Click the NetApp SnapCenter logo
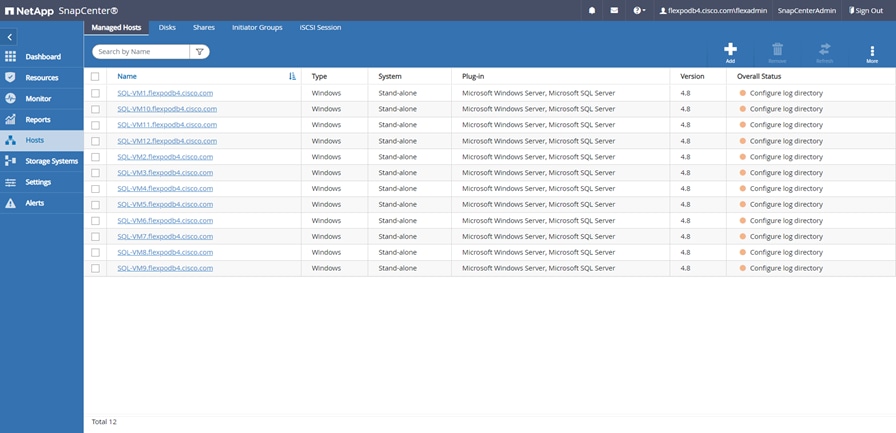This screenshot has height=433, width=896. 61,10
